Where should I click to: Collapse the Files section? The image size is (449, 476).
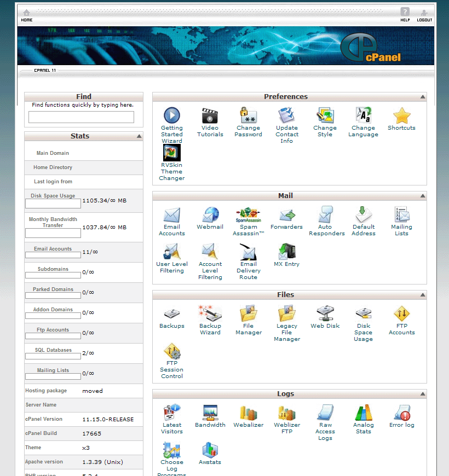click(x=423, y=295)
